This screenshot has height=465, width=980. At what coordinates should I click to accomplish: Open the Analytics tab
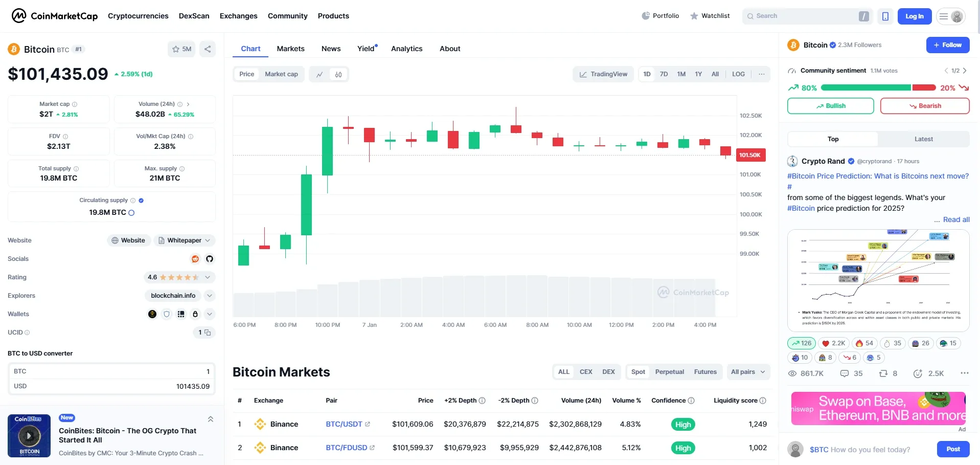(406, 49)
